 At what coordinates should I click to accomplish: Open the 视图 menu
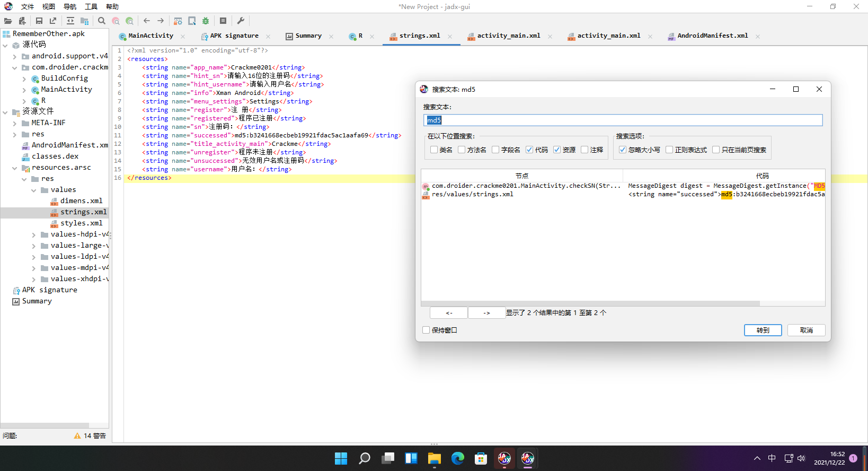[x=49, y=7]
